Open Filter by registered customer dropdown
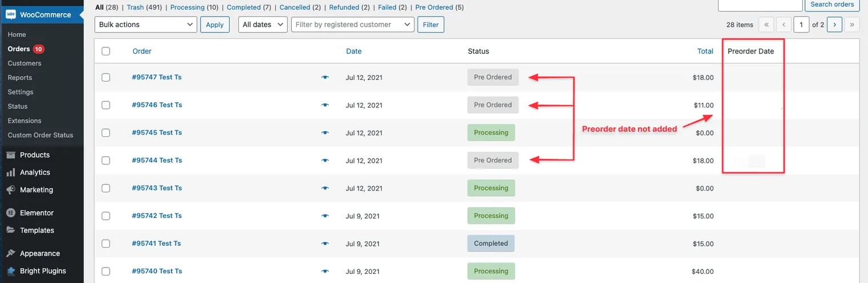This screenshot has height=283, width=868. (x=352, y=25)
